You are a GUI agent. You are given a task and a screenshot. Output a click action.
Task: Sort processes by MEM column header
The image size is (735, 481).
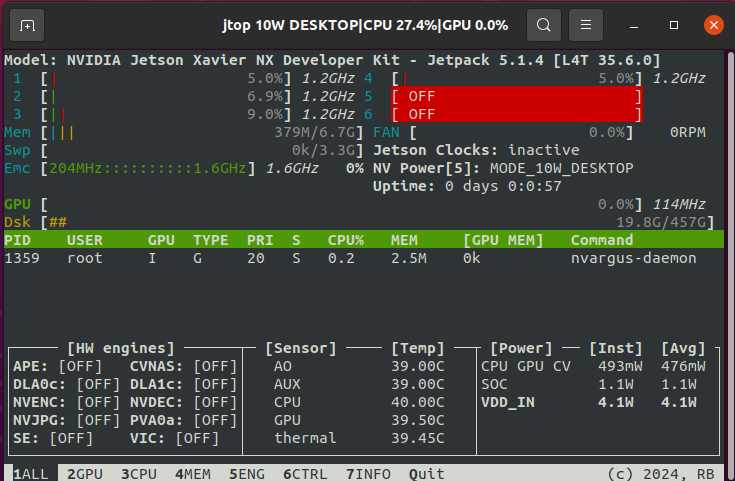point(404,240)
